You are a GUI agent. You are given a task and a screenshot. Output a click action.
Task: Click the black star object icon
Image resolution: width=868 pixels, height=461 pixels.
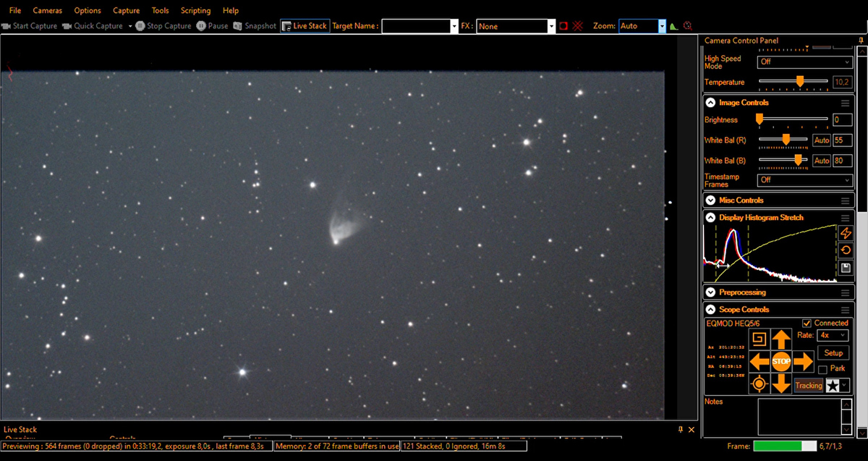(x=833, y=386)
